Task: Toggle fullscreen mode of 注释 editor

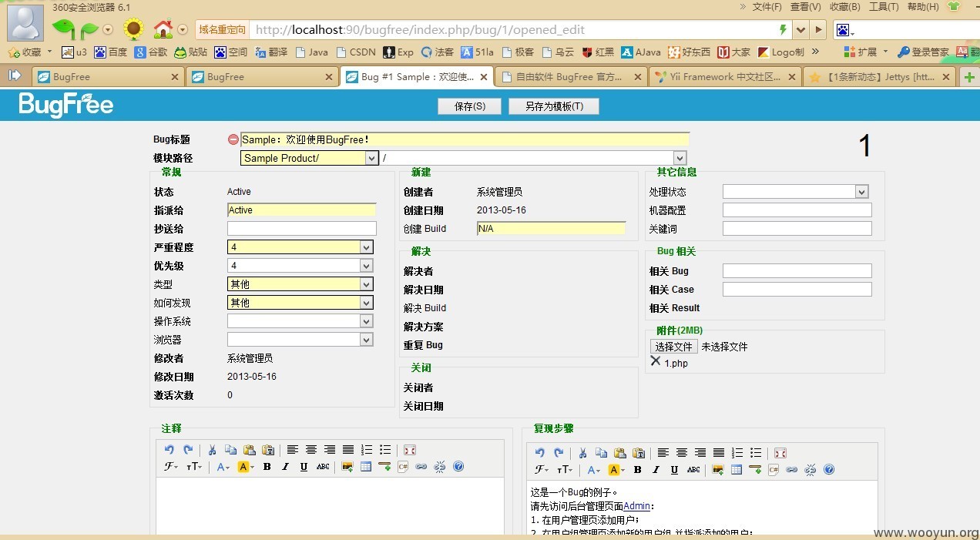Action: pyautogui.click(x=409, y=450)
